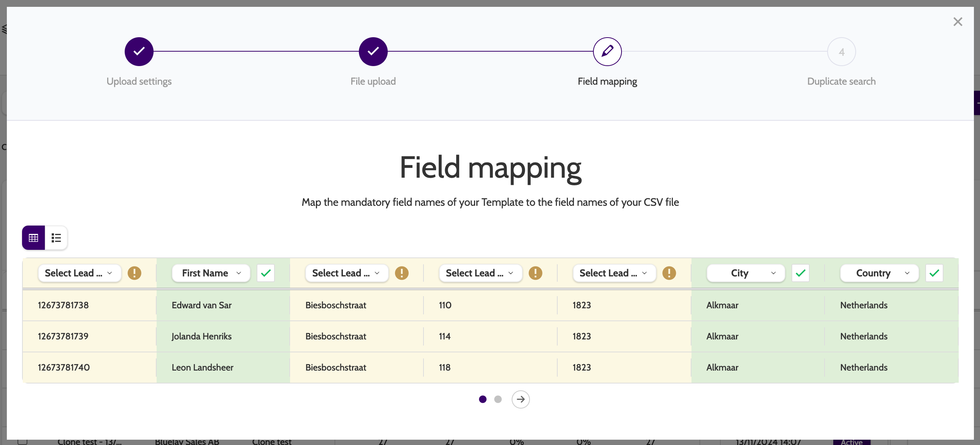Go back to Upload settings step
Screen dimensions: 980x445
(x=139, y=52)
